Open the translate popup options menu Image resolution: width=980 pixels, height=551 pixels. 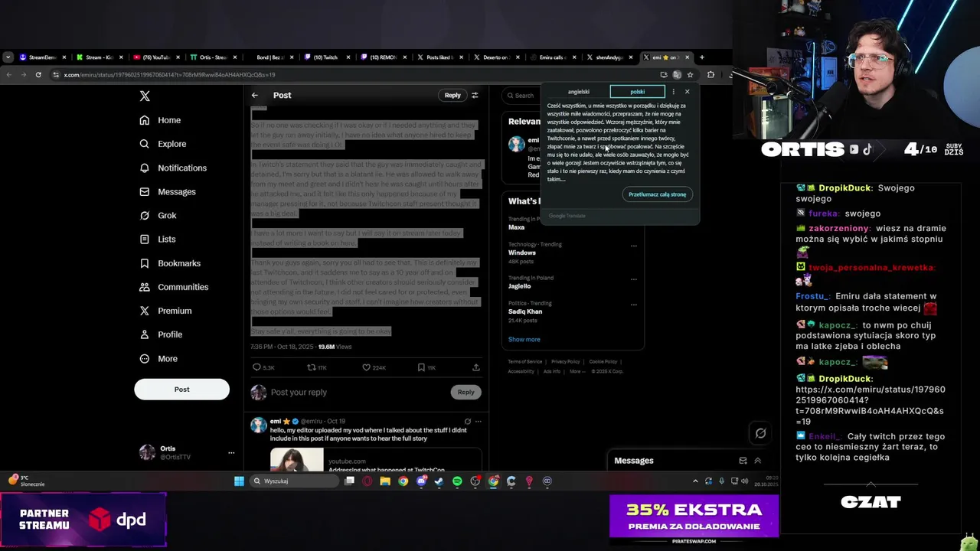[x=674, y=92]
